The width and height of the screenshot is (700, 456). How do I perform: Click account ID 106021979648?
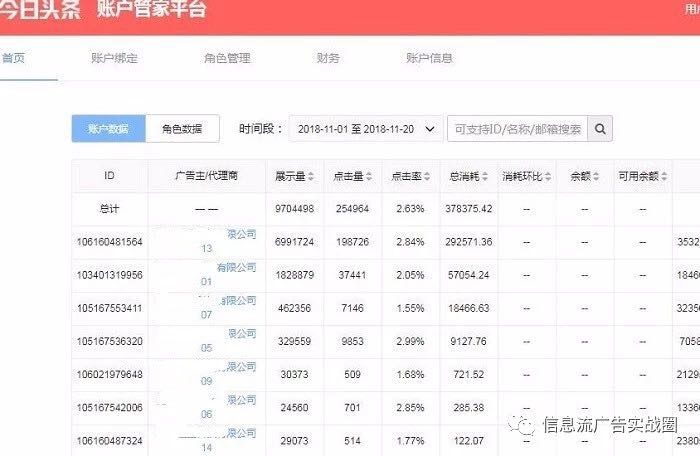click(x=109, y=375)
